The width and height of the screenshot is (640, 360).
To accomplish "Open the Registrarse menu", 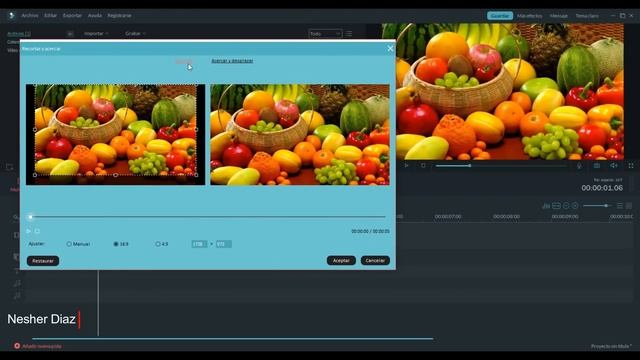I will click(119, 16).
